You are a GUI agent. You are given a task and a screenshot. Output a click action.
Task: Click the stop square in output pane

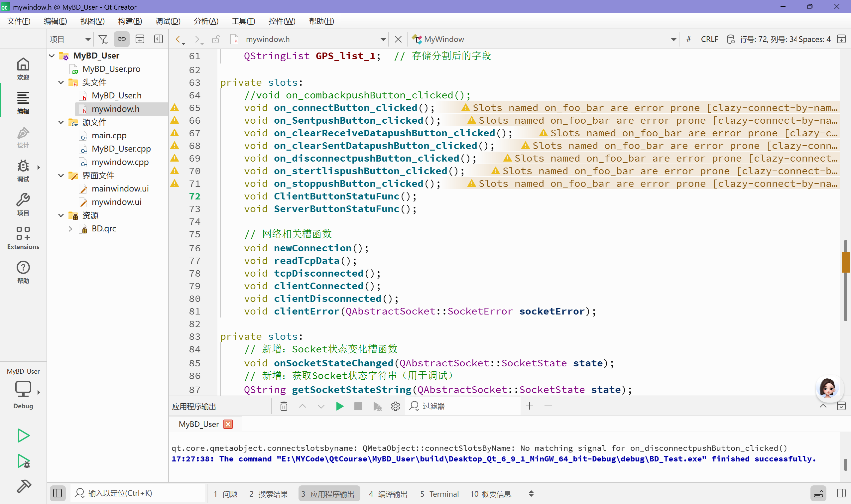pyautogui.click(x=358, y=406)
